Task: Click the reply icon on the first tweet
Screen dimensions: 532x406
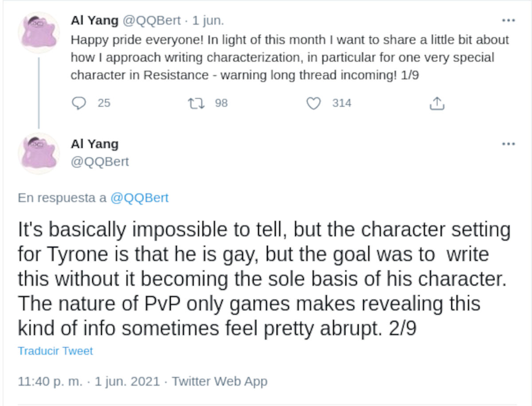Action: tap(79, 103)
